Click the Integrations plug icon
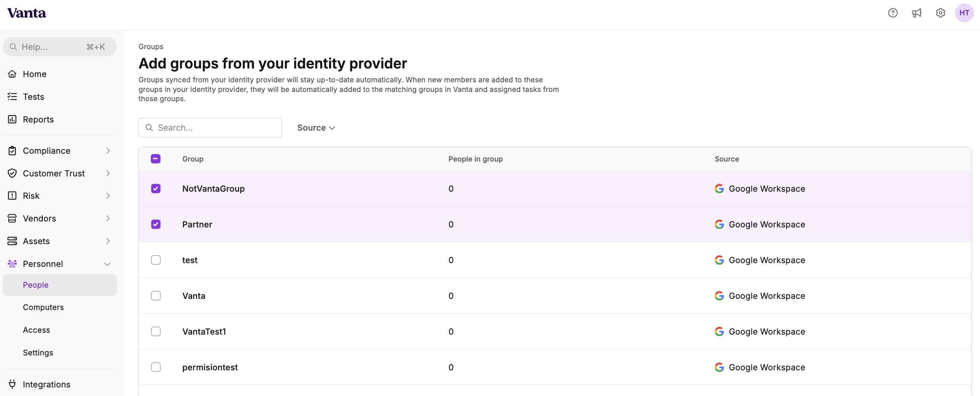The image size is (980, 396). click(x=12, y=384)
